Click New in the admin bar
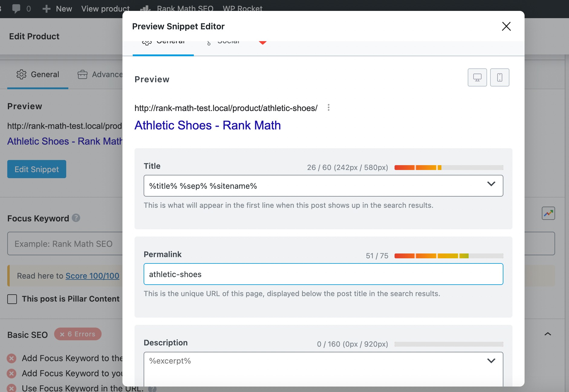The height and width of the screenshot is (392, 569). (64, 9)
